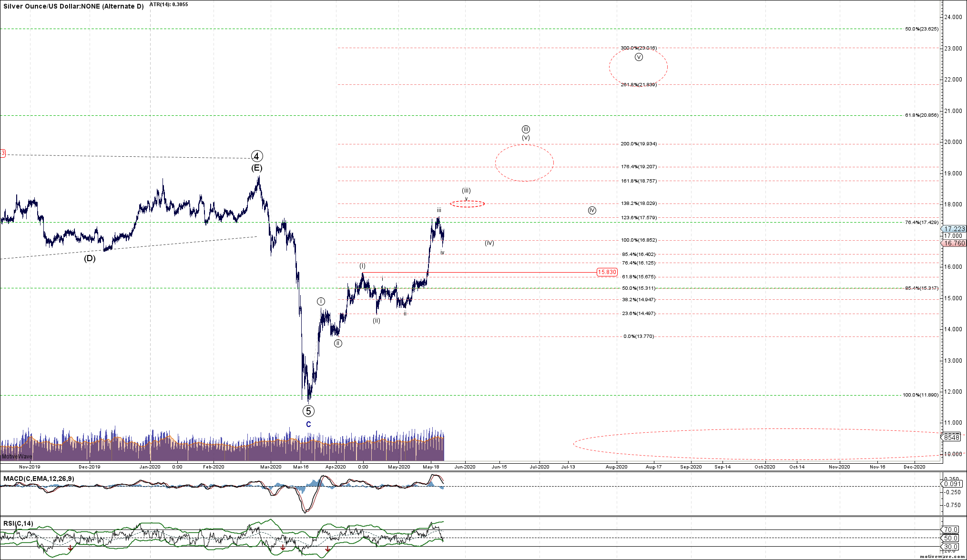Click the Silver Ounce/US Dollar chart title
This screenshot has width=967, height=560.
73,7
